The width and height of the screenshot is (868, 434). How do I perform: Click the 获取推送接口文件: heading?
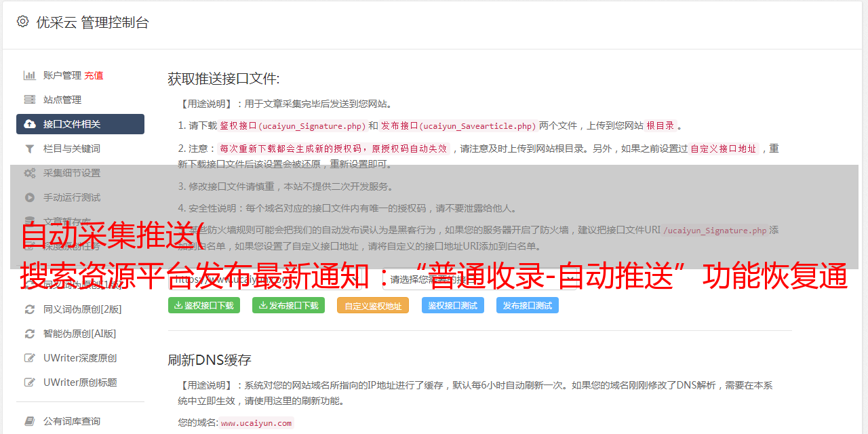tap(224, 79)
